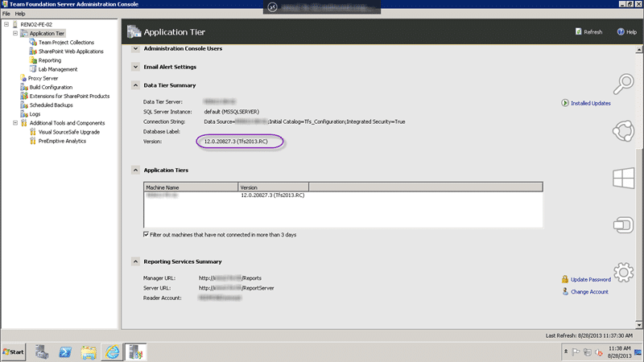The height and width of the screenshot is (362, 644).
Task: Click the Share charm icon
Action: coord(623,131)
